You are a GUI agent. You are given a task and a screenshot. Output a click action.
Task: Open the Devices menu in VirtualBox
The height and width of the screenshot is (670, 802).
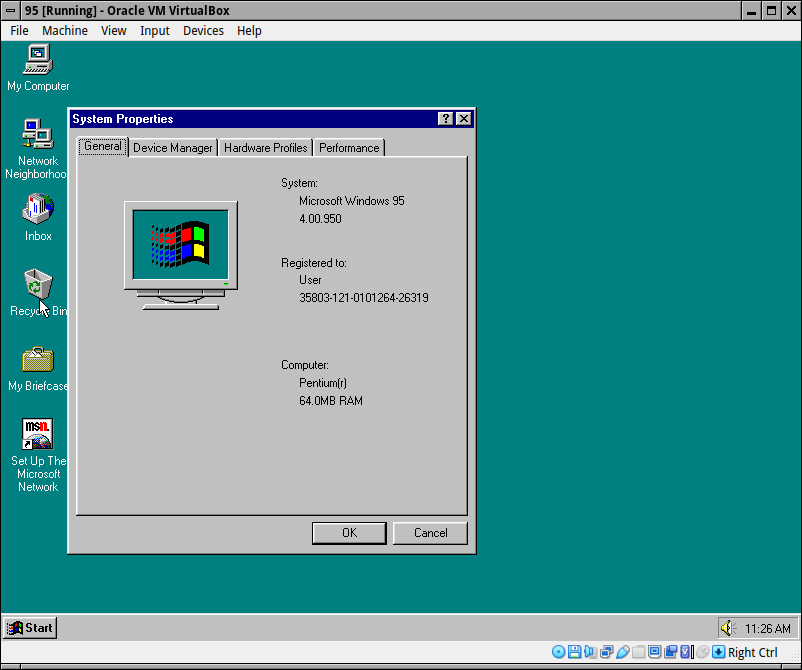point(203,31)
